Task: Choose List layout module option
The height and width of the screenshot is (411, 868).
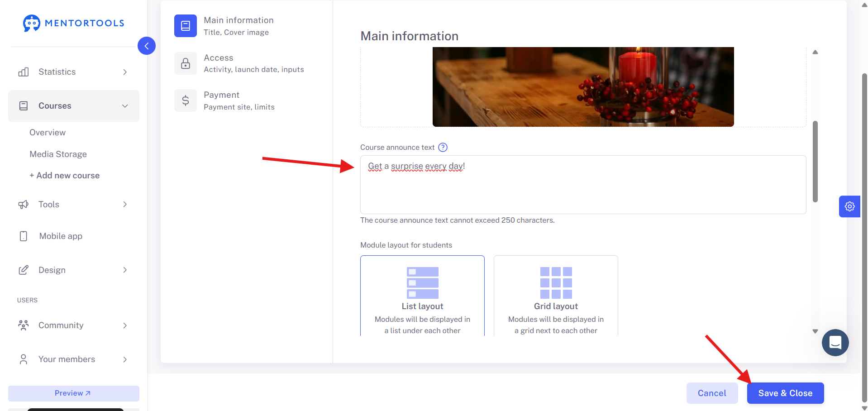Action: click(423, 296)
